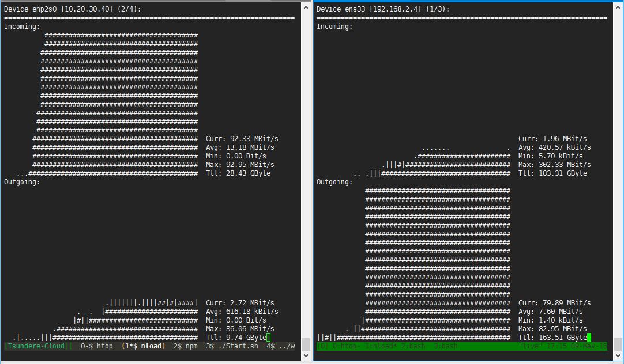Viewport: 624px width, 364px height.
Task: Click the right terminal's 'Incoming:' label
Action: click(x=334, y=26)
